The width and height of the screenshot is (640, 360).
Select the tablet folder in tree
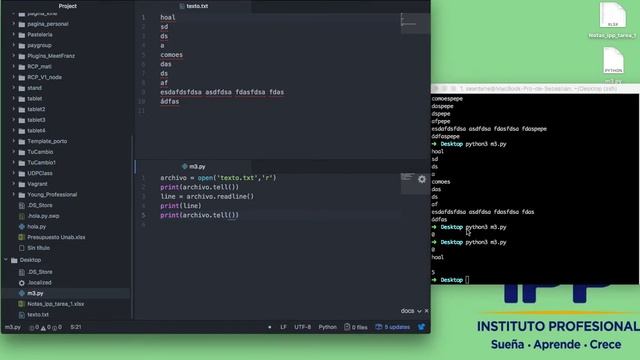coord(34,98)
